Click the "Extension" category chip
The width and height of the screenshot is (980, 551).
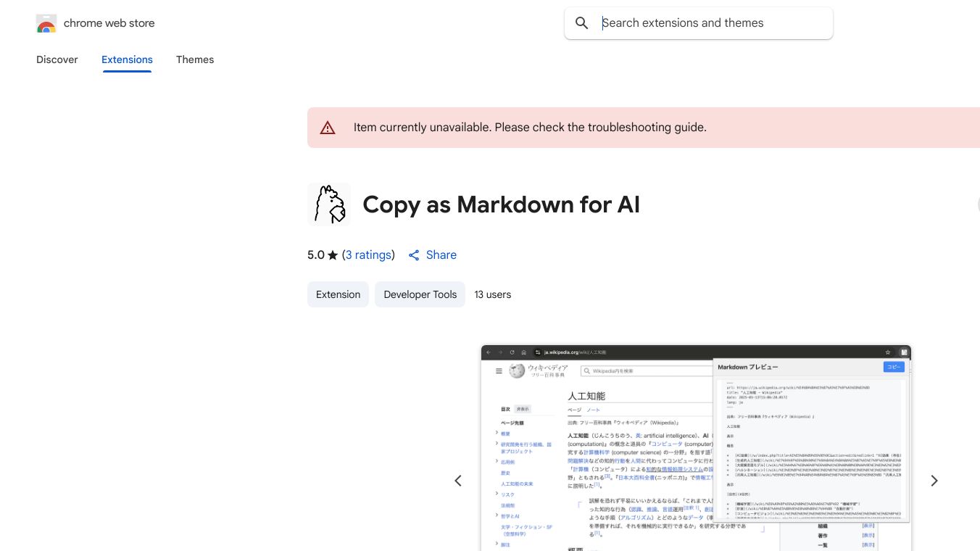(338, 294)
